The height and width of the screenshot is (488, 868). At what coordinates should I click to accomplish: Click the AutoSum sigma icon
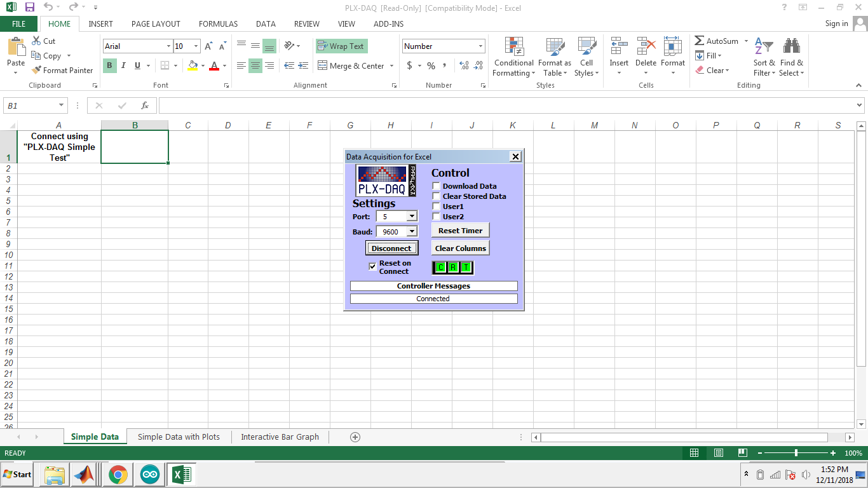tap(699, 41)
